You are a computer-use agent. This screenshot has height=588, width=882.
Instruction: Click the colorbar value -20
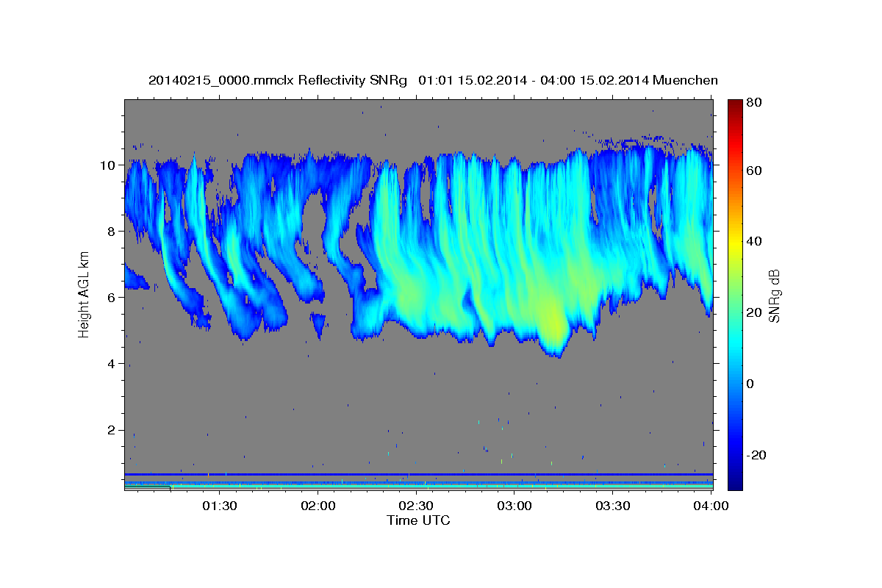758,455
